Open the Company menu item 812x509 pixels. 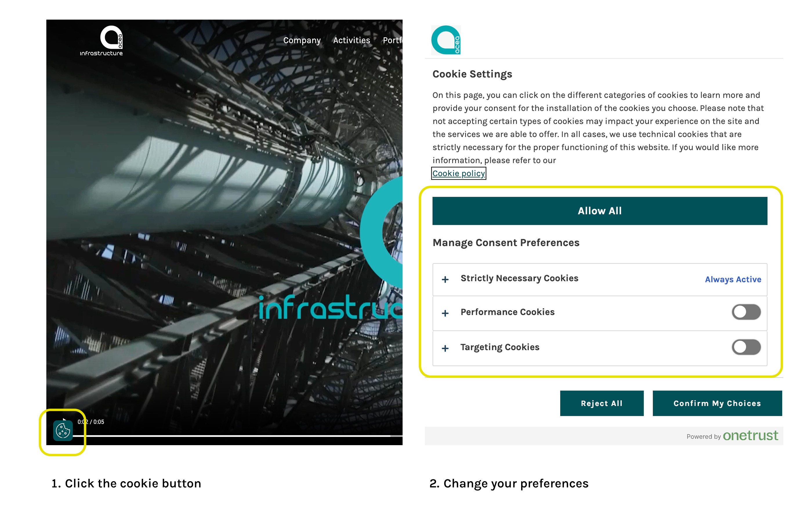[x=302, y=40]
